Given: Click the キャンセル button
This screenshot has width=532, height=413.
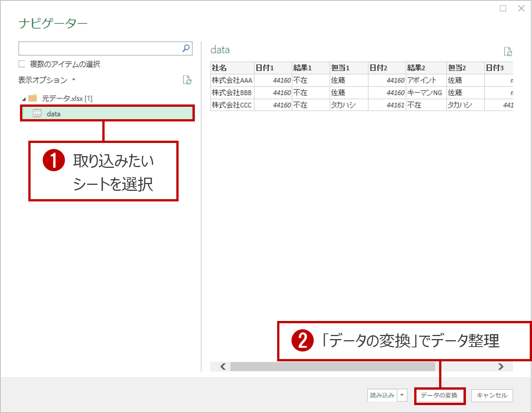Looking at the screenshot, I should point(492,395).
